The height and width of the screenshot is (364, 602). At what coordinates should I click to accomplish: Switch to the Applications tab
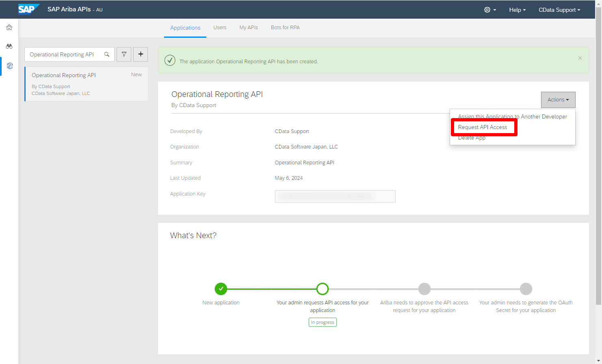click(x=185, y=28)
